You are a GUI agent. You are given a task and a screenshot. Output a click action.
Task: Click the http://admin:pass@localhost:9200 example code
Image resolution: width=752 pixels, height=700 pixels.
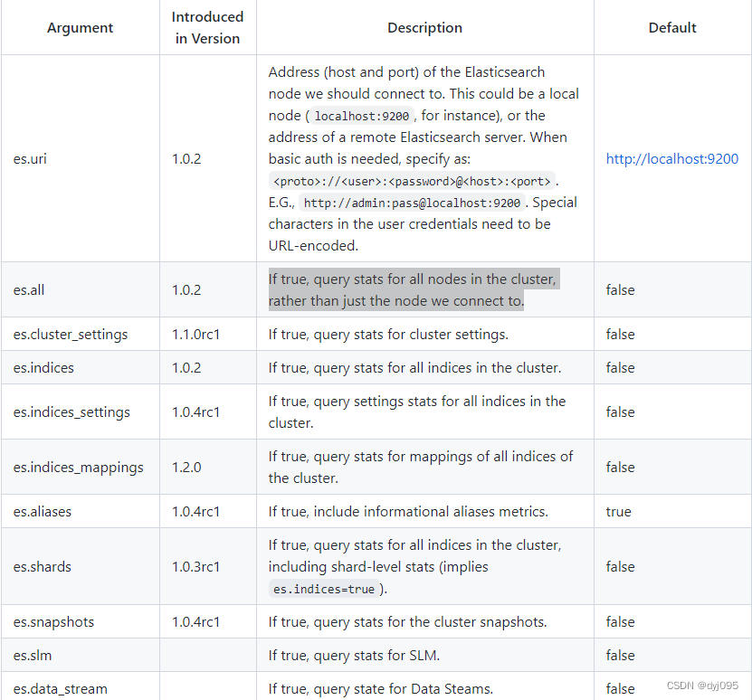pos(412,203)
